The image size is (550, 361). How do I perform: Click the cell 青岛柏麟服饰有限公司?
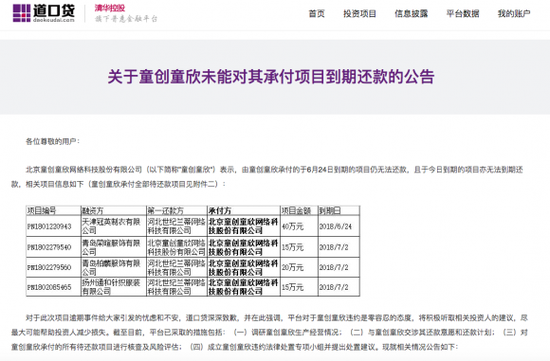tap(111, 267)
